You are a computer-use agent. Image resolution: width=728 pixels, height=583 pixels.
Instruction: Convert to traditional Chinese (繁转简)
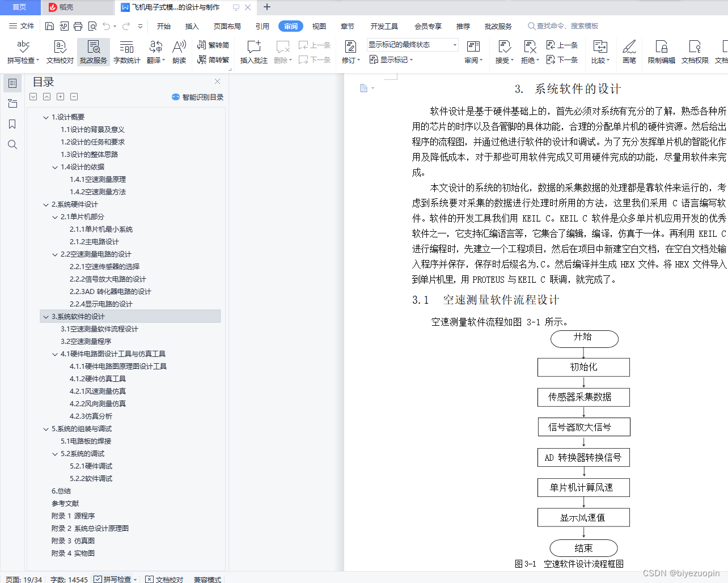coord(213,45)
